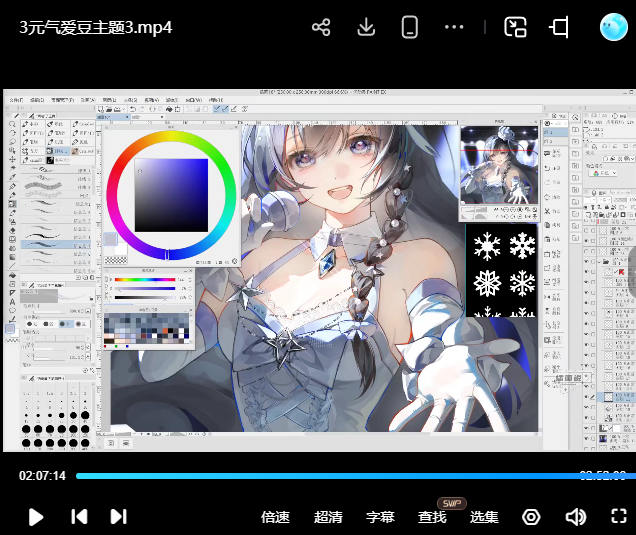
Task: Pick a color in the color wheel's center square
Action: point(171,196)
